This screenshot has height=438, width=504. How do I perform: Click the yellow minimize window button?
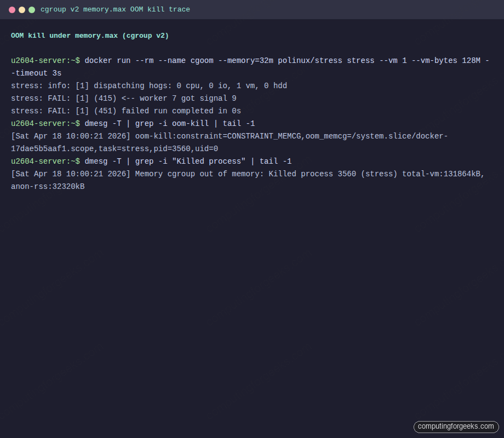pos(22,9)
